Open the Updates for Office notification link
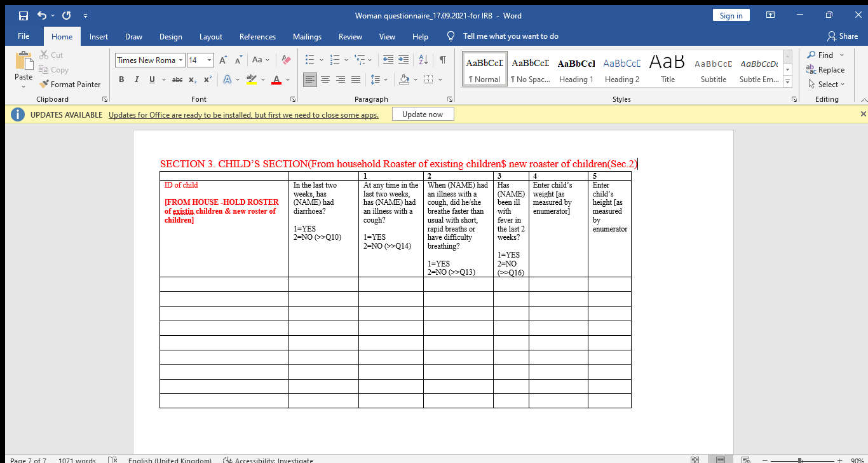The image size is (868, 463). pos(243,115)
